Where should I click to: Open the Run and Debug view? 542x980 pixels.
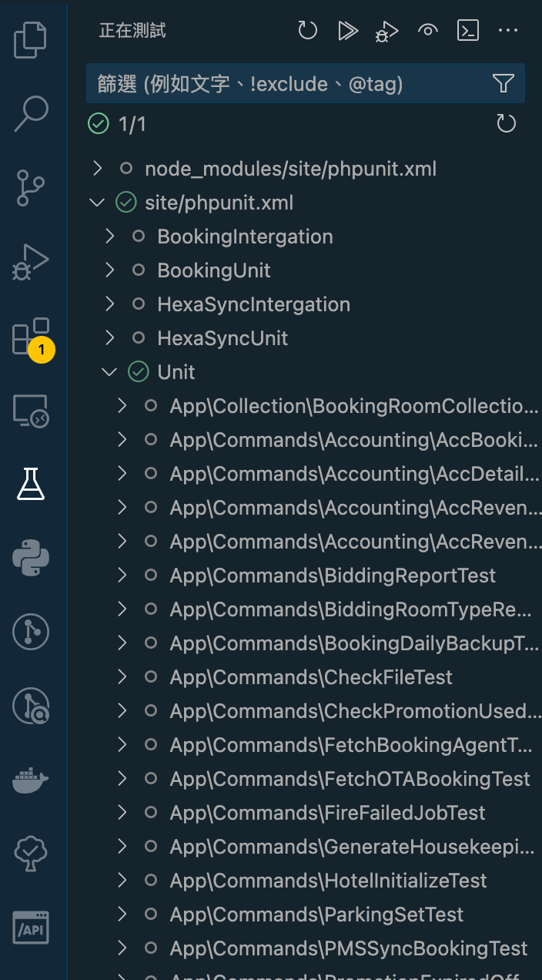click(31, 262)
